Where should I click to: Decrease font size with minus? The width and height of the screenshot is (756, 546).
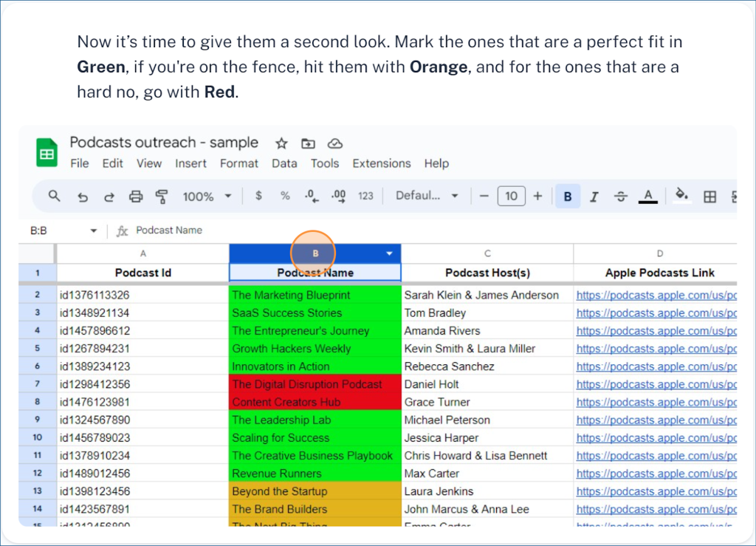pos(484,196)
